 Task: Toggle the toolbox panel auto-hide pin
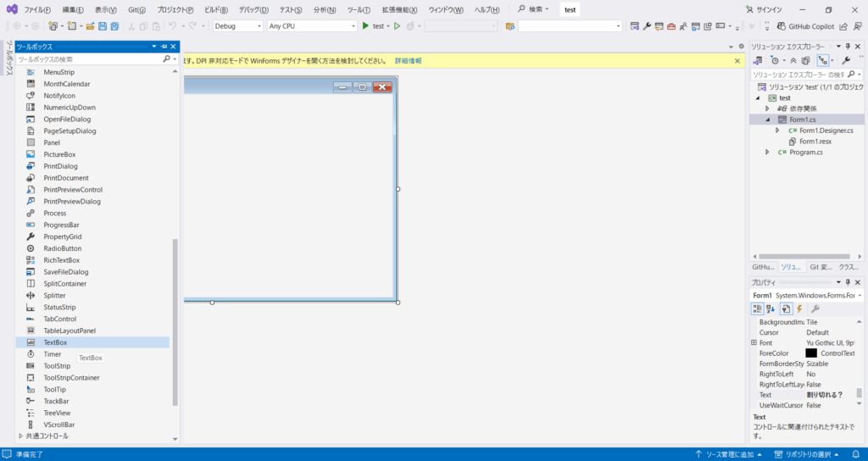[x=164, y=47]
